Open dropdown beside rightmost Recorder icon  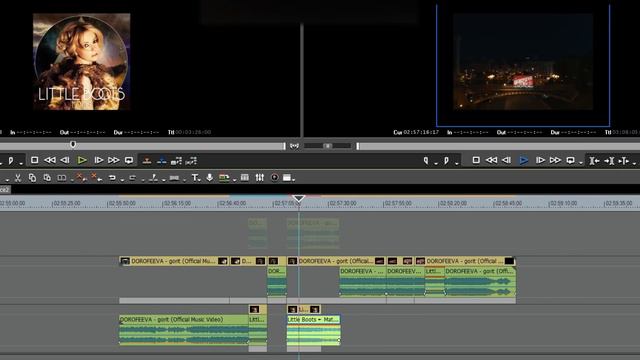point(634,163)
